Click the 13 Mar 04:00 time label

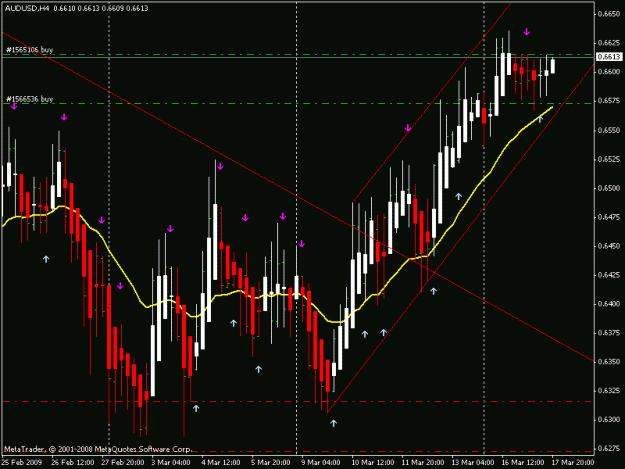(x=473, y=463)
